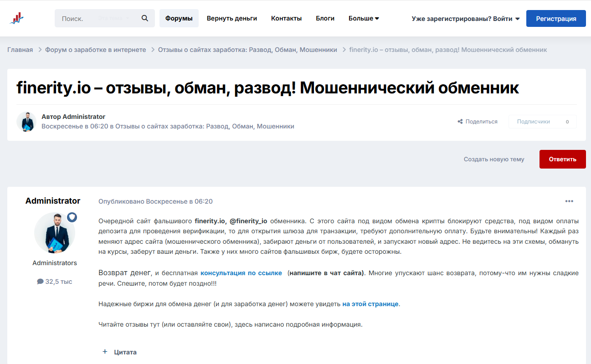Click Создать новую тему
The image size is (591, 364).
tap(494, 159)
